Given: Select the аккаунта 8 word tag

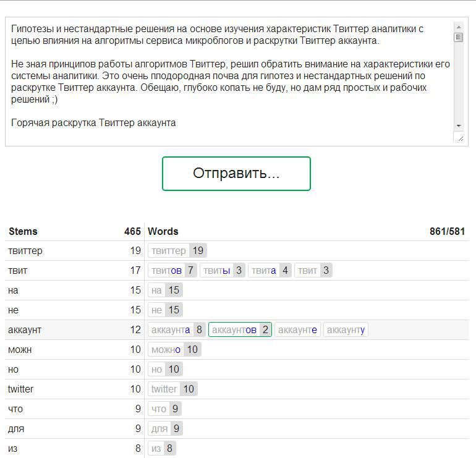Looking at the screenshot, I should point(177,329).
